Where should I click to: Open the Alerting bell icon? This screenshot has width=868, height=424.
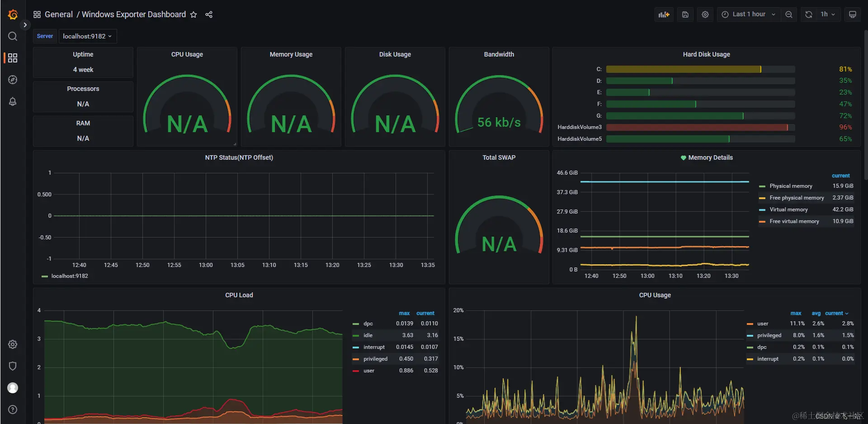(x=13, y=101)
